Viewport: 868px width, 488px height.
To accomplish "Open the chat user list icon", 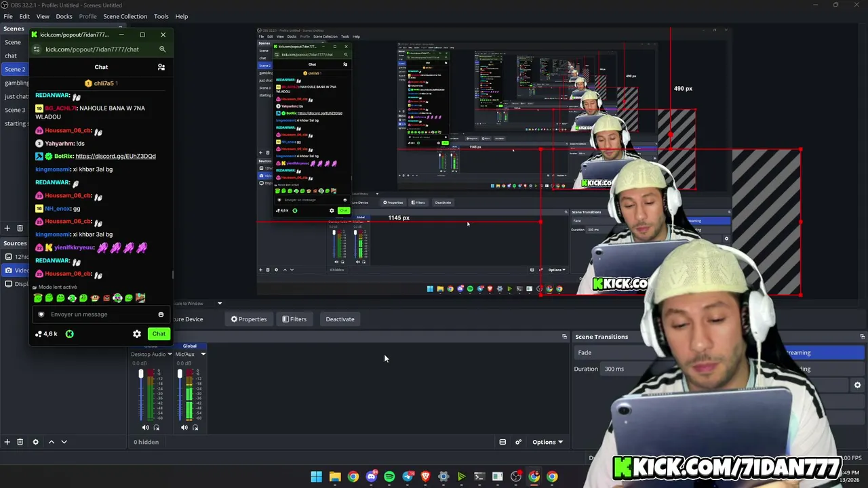I will 161,67.
